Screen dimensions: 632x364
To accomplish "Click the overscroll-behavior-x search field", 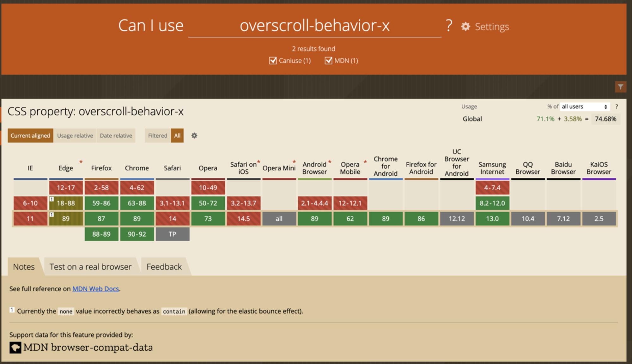I will [x=315, y=26].
